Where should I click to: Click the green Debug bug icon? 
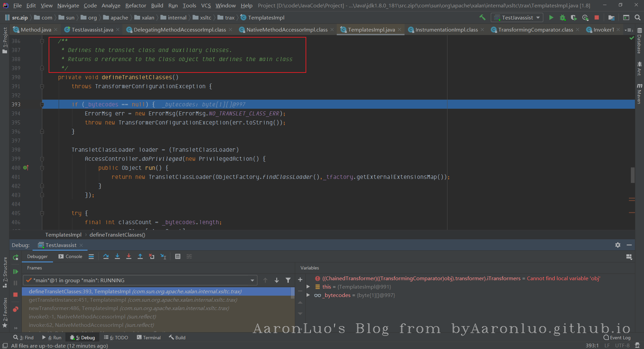coord(562,17)
